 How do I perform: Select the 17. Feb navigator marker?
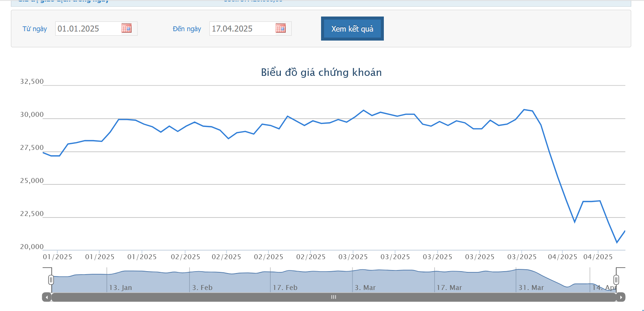click(285, 287)
